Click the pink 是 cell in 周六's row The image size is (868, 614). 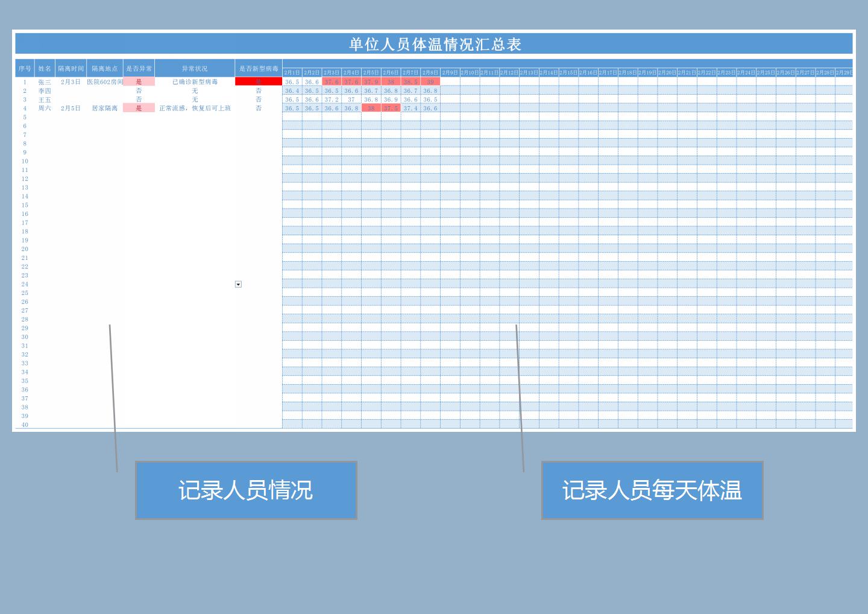tap(139, 108)
